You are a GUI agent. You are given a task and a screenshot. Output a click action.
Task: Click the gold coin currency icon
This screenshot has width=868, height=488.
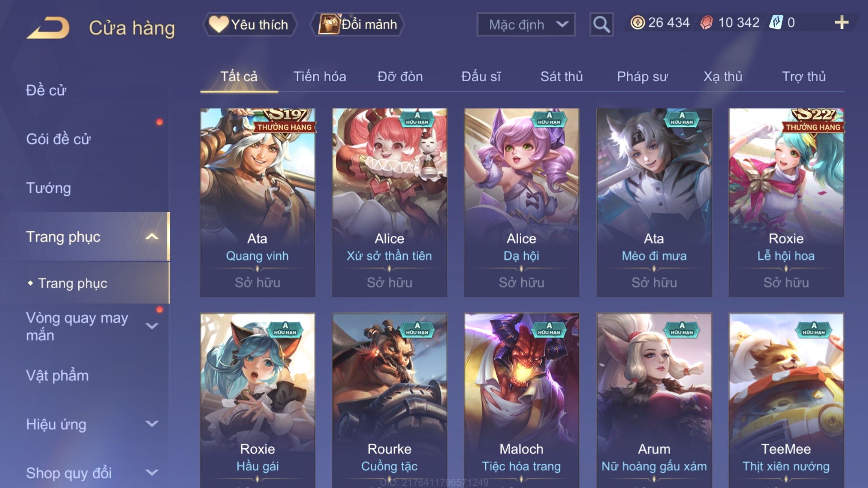pyautogui.click(x=637, y=22)
